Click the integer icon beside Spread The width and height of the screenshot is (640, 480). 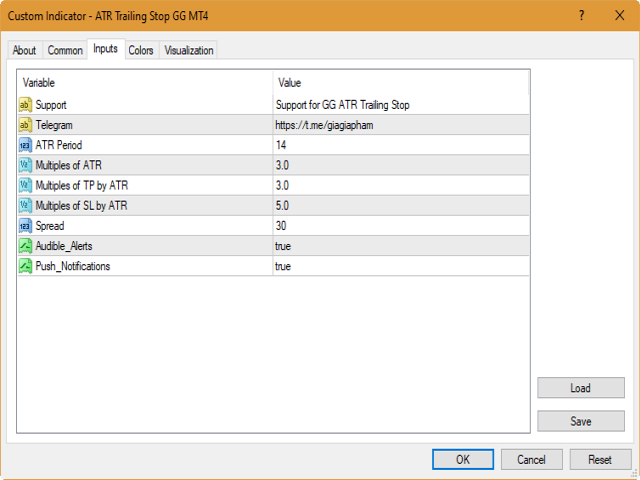[25, 226]
